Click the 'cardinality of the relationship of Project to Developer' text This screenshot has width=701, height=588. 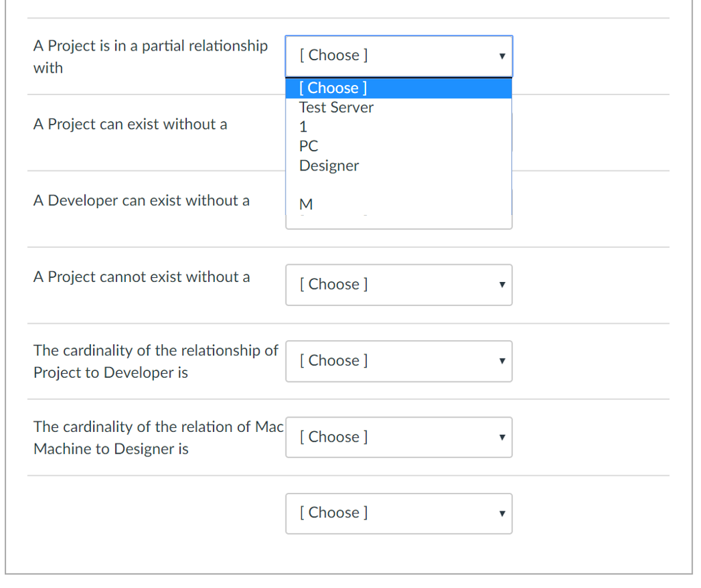tap(155, 361)
